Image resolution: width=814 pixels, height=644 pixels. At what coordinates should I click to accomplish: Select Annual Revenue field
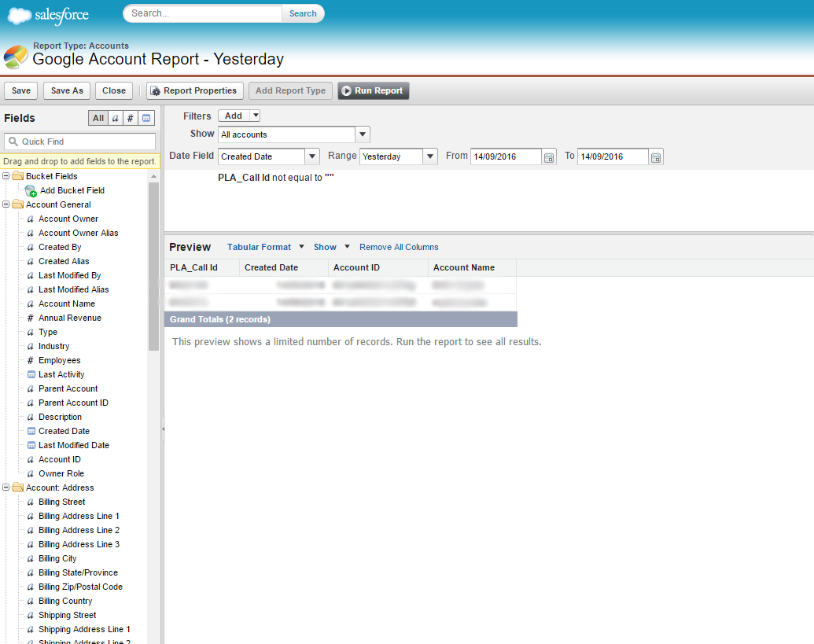69,318
